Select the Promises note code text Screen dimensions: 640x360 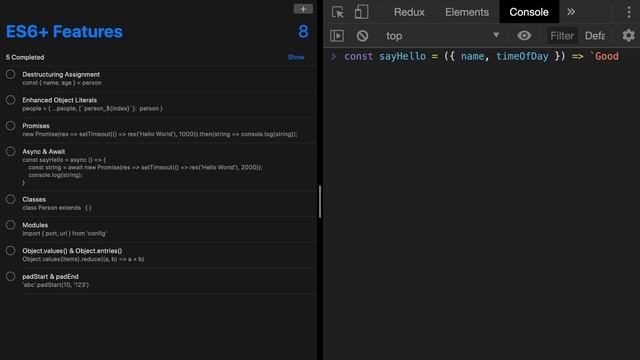click(160, 134)
